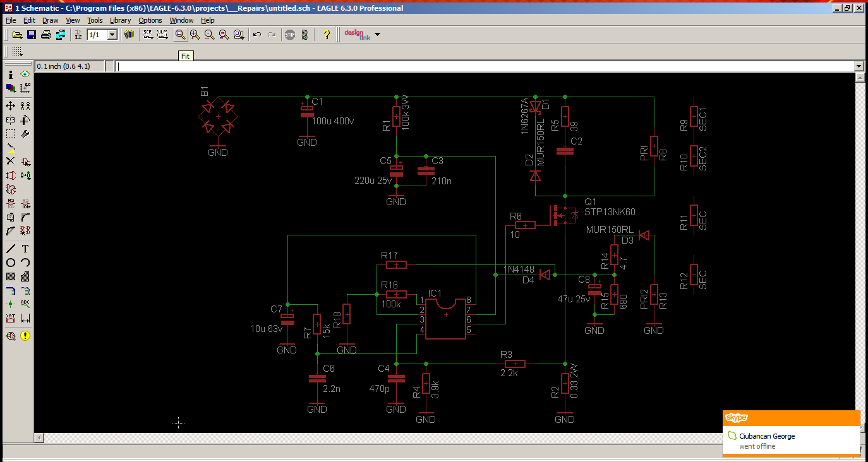Expand the command line history dropdown
This screenshot has width=868, height=462.
coord(859,66)
